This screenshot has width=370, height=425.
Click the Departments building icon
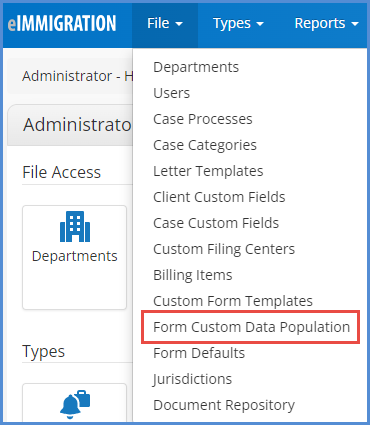tap(75, 226)
